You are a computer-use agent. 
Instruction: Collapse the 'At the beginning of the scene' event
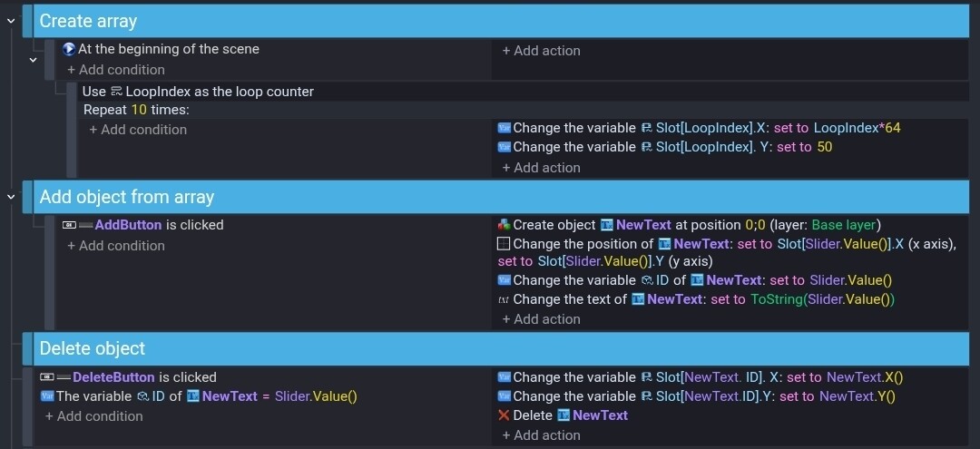point(34,60)
